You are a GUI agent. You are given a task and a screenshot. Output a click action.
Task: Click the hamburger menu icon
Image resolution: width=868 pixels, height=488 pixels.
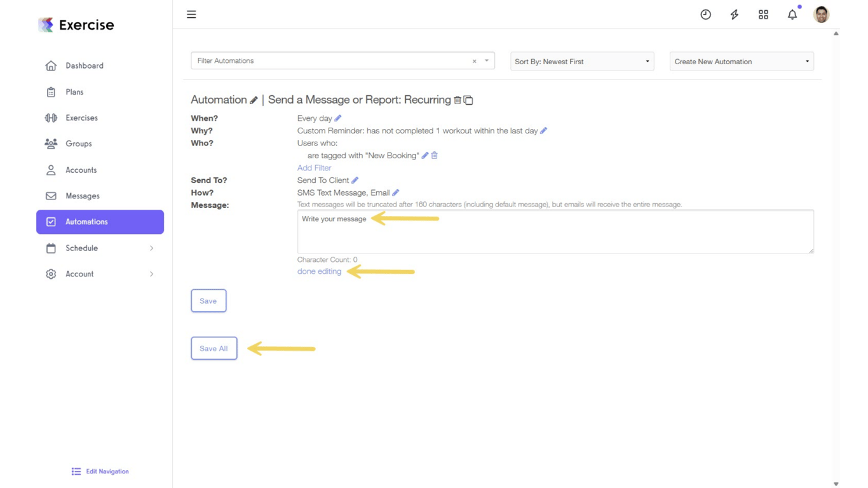[191, 15]
